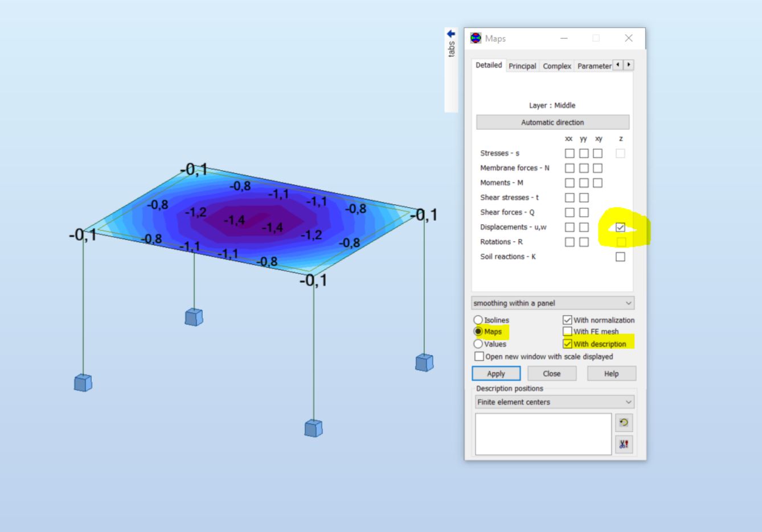This screenshot has height=532, width=762.
Task: Click the blue arrow above the tabs sidebar label
Action: click(450, 35)
